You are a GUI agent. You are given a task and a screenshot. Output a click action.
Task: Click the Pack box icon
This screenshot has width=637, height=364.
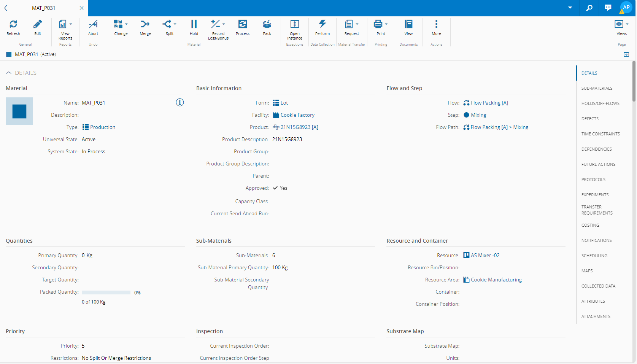(x=267, y=24)
